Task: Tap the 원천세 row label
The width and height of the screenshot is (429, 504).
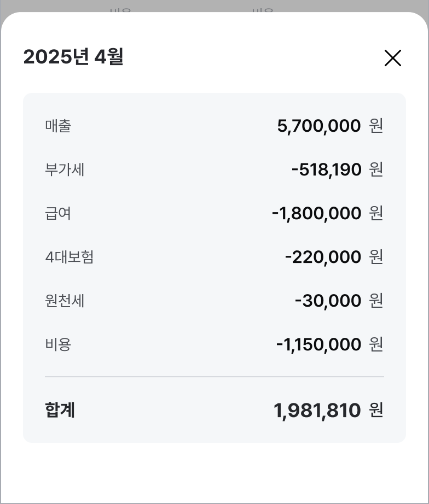Action: (x=65, y=301)
